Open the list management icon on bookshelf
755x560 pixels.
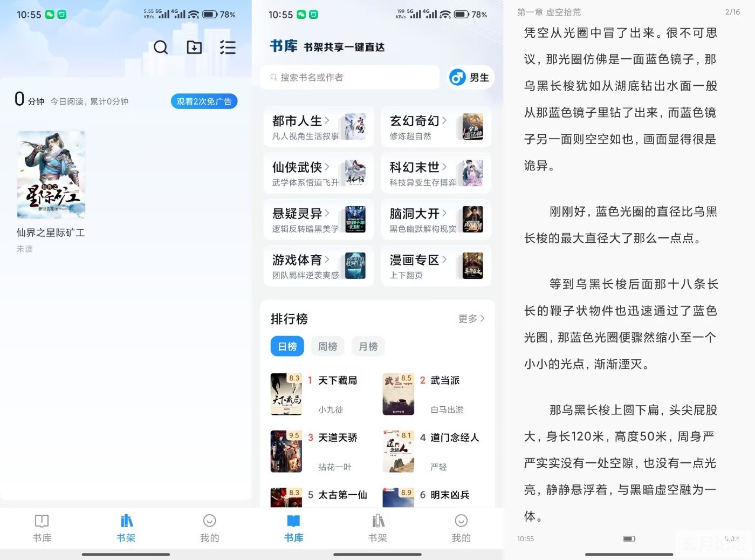click(x=228, y=47)
